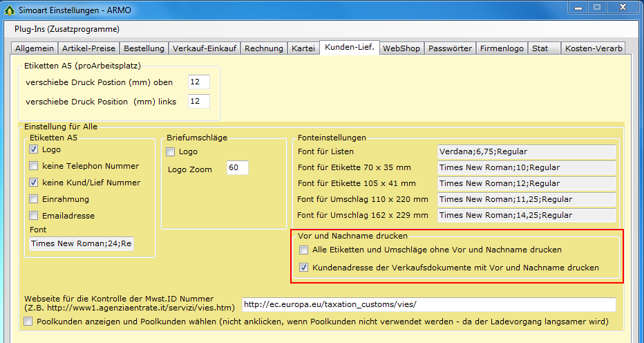
Task: Select the Font für Listen field
Action: [526, 151]
